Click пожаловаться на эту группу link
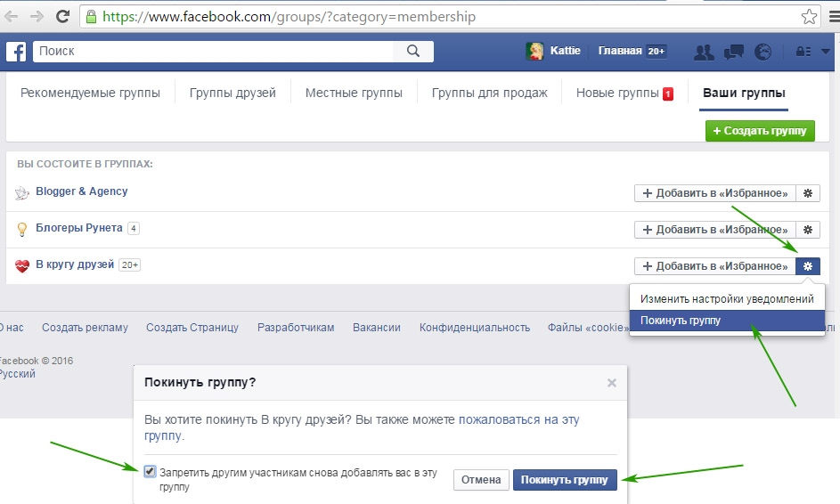840x504 pixels. coord(519,420)
